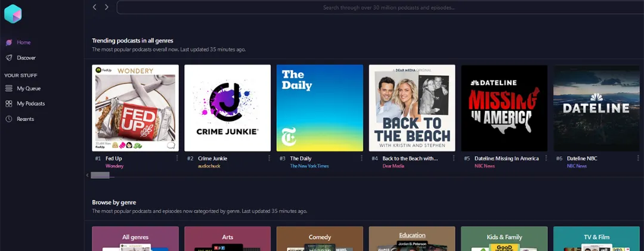Viewport: 644px width, 251px height.
Task: Open the Discover section
Action: [x=26, y=58]
